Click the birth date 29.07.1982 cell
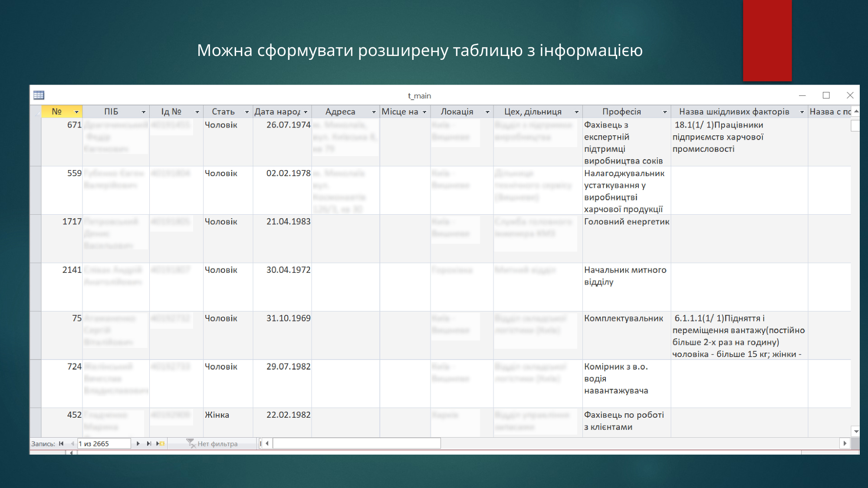868x488 pixels. (x=283, y=383)
